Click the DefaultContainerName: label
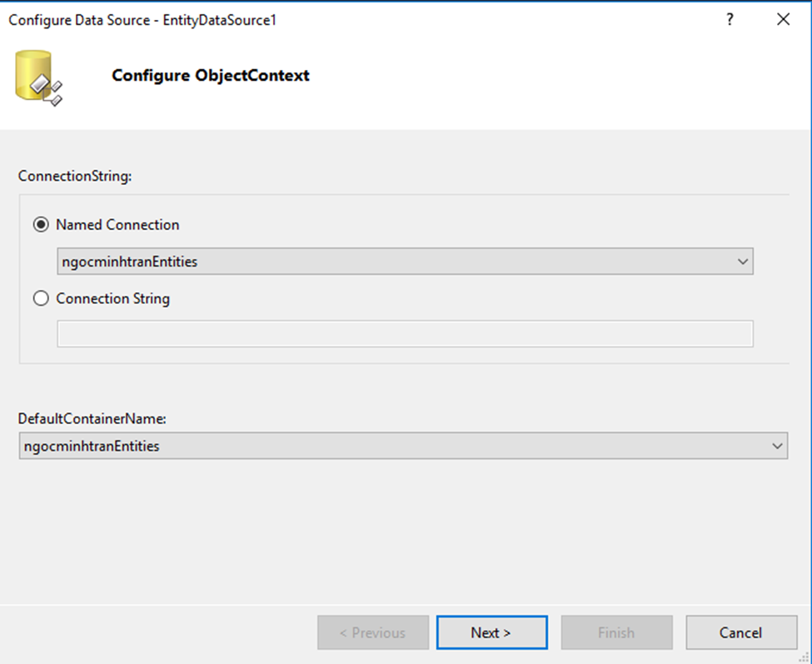The width and height of the screenshot is (812, 664). tap(92, 418)
